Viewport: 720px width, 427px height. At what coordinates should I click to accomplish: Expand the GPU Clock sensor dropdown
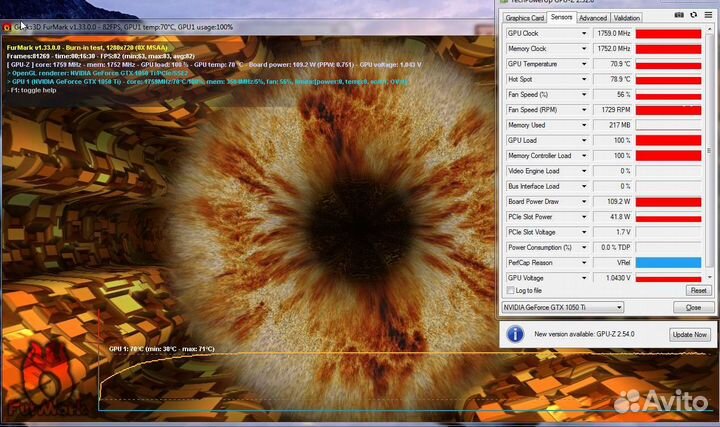click(585, 33)
